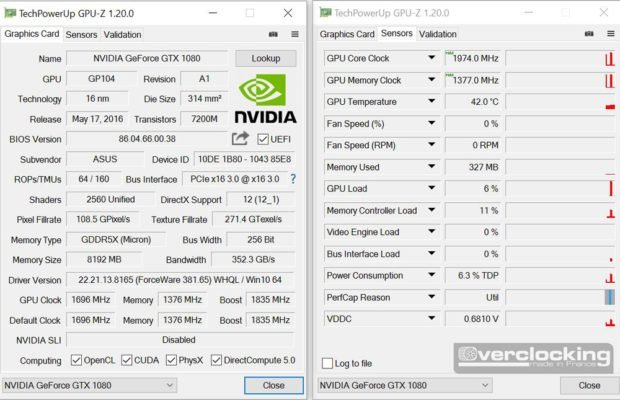
Task: Switch to Sensors tab in left window
Action: 81,34
